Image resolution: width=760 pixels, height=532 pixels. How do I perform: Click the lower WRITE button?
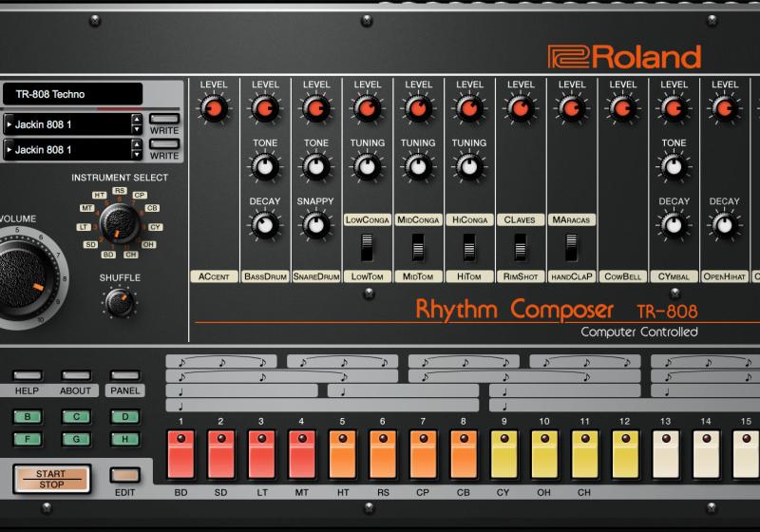164,144
